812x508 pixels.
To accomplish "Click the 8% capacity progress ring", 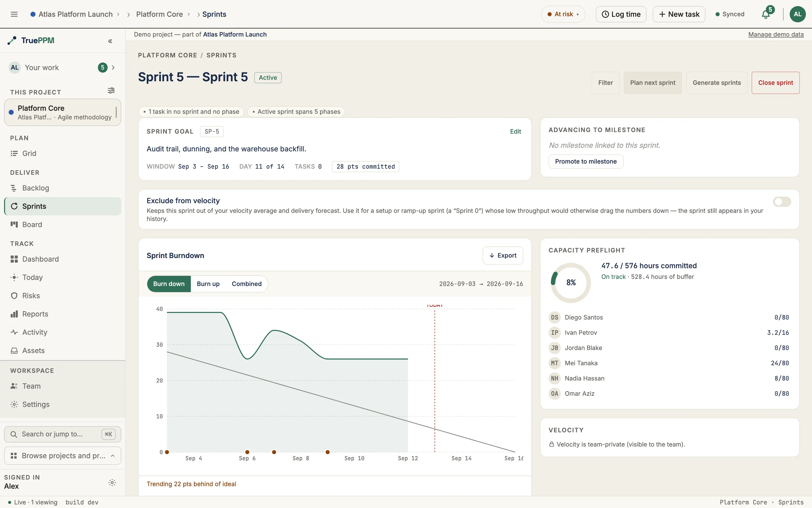I will tap(571, 282).
